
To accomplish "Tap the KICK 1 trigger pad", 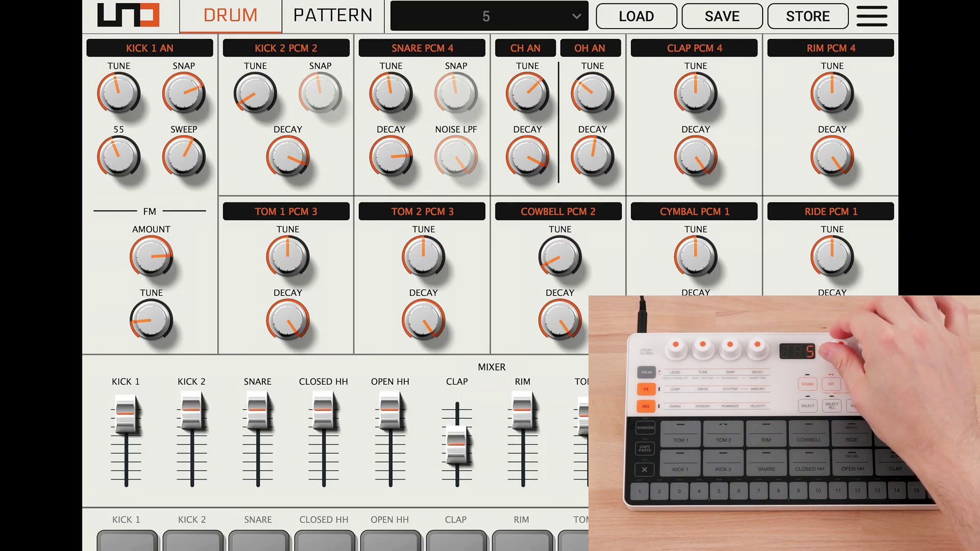I will coord(127,541).
